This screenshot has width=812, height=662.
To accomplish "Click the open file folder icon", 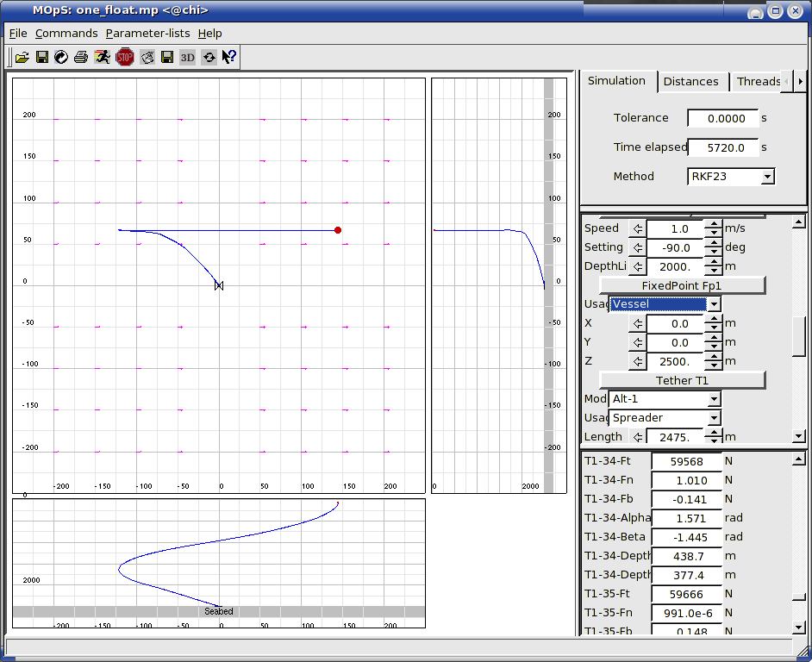I will [22, 58].
